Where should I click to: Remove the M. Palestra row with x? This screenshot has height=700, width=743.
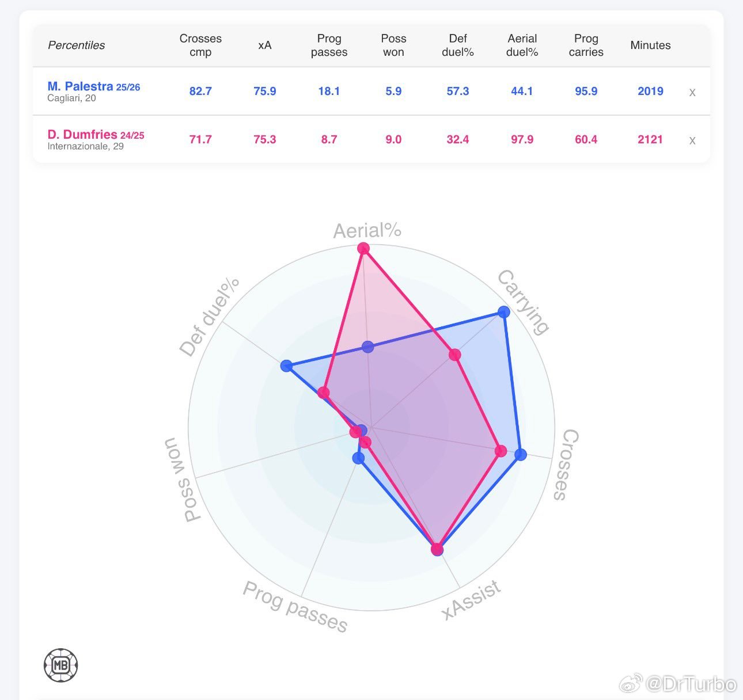click(692, 92)
